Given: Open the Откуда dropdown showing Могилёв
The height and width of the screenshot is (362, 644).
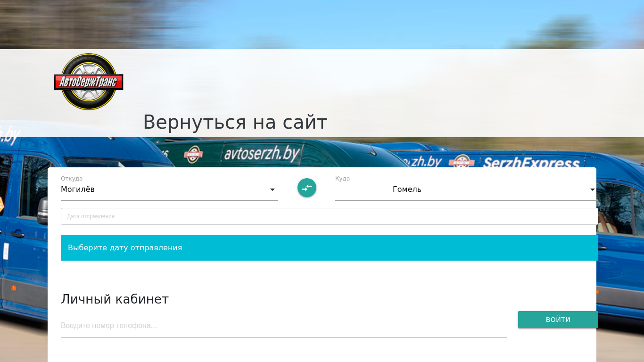Looking at the screenshot, I should pos(169,189).
